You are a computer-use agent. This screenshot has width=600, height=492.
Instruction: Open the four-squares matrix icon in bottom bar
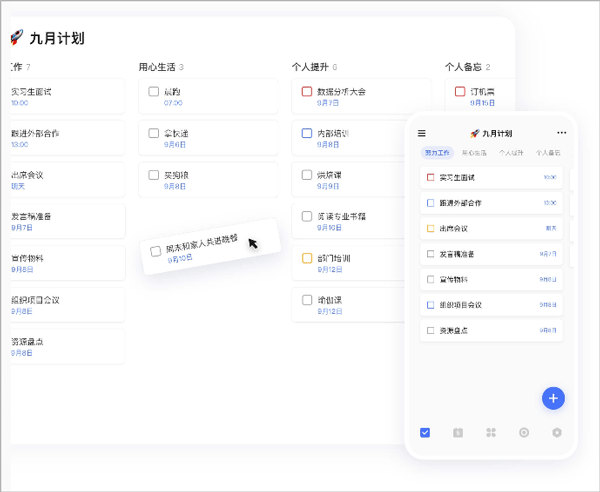tap(491, 433)
